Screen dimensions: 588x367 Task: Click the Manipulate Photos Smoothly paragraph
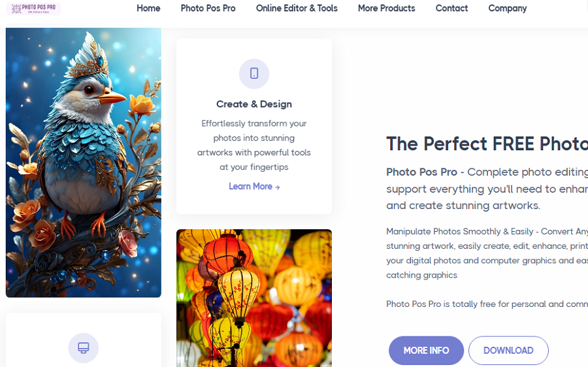(x=487, y=253)
